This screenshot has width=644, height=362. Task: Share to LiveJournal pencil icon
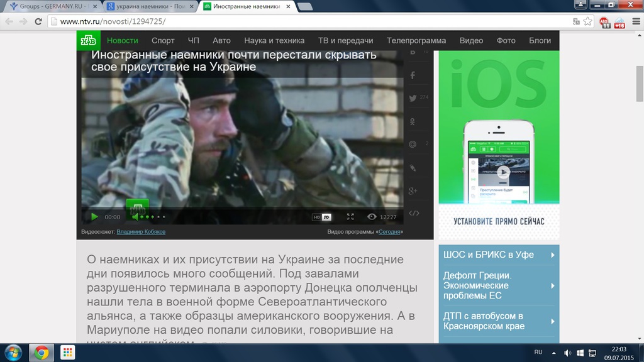tap(413, 168)
